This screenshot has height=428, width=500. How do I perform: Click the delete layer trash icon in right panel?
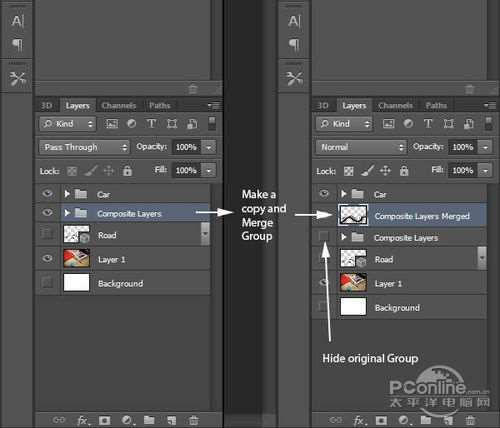[470, 420]
